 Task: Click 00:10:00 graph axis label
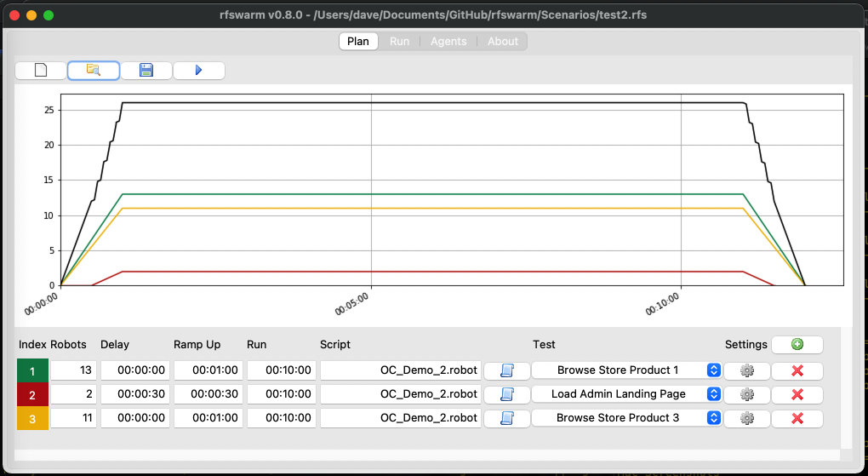click(662, 304)
